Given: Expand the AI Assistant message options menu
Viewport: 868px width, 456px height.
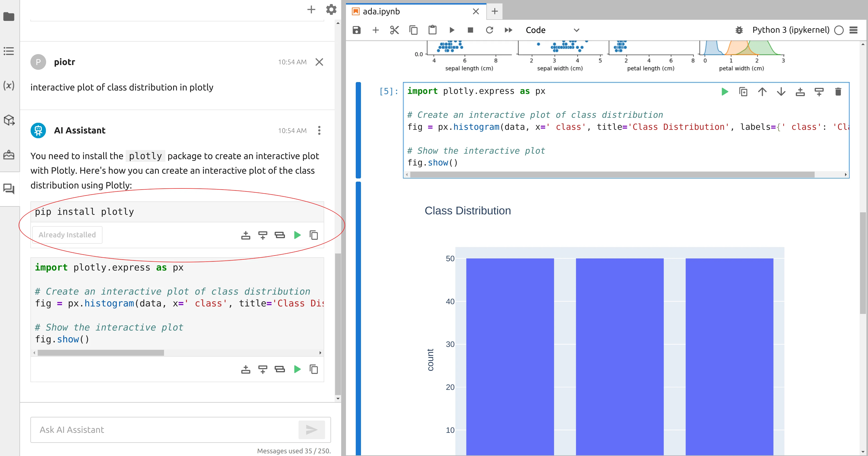Looking at the screenshot, I should tap(320, 130).
